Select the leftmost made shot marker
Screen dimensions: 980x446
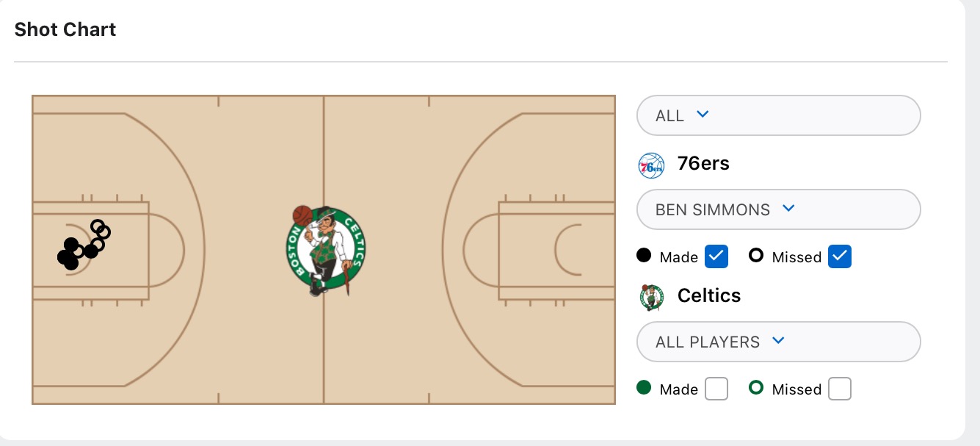click(x=65, y=256)
